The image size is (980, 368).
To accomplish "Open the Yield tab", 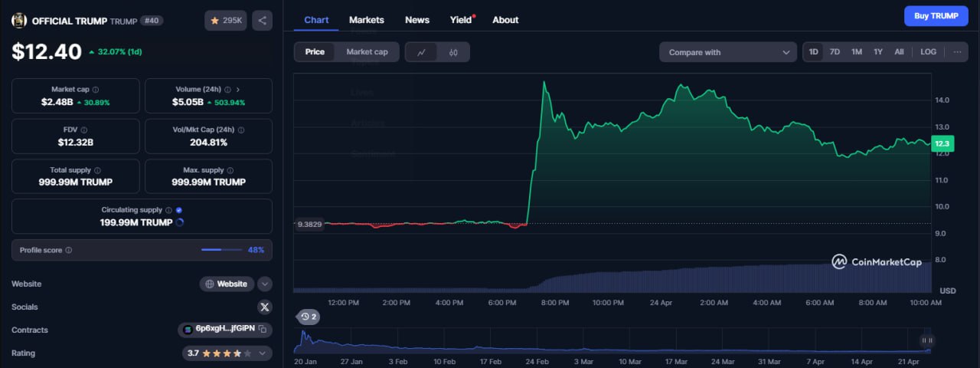I will (461, 20).
